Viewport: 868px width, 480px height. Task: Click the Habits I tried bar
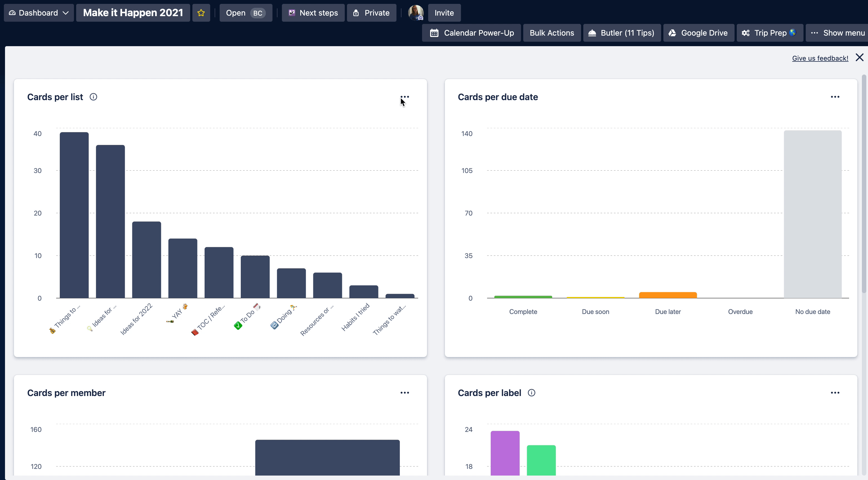(x=364, y=291)
